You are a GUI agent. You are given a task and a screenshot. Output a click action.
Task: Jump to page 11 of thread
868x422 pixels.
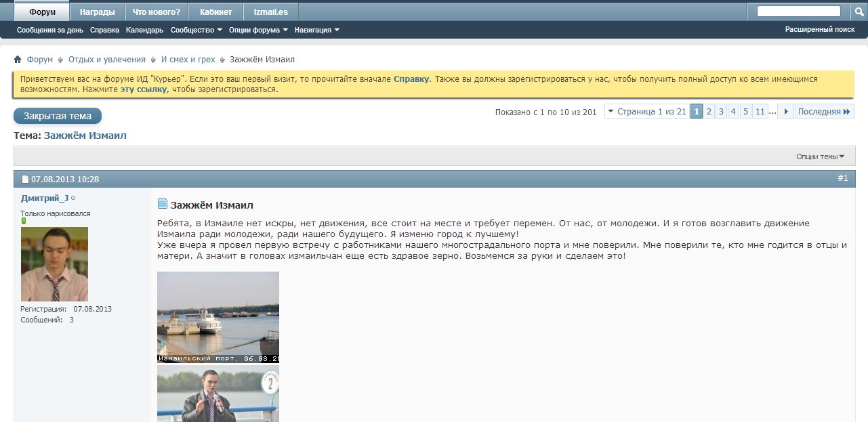coord(760,112)
